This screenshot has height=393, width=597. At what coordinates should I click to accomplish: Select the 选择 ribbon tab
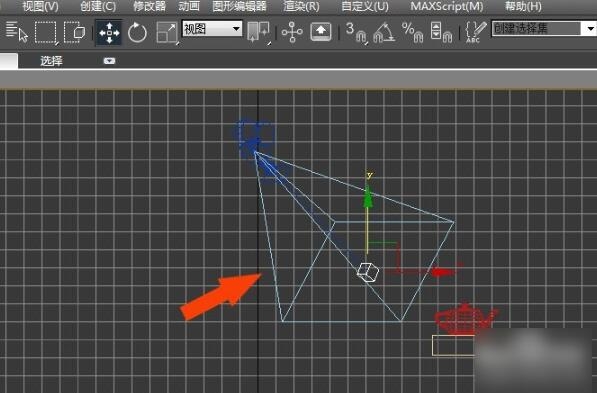click(x=51, y=61)
